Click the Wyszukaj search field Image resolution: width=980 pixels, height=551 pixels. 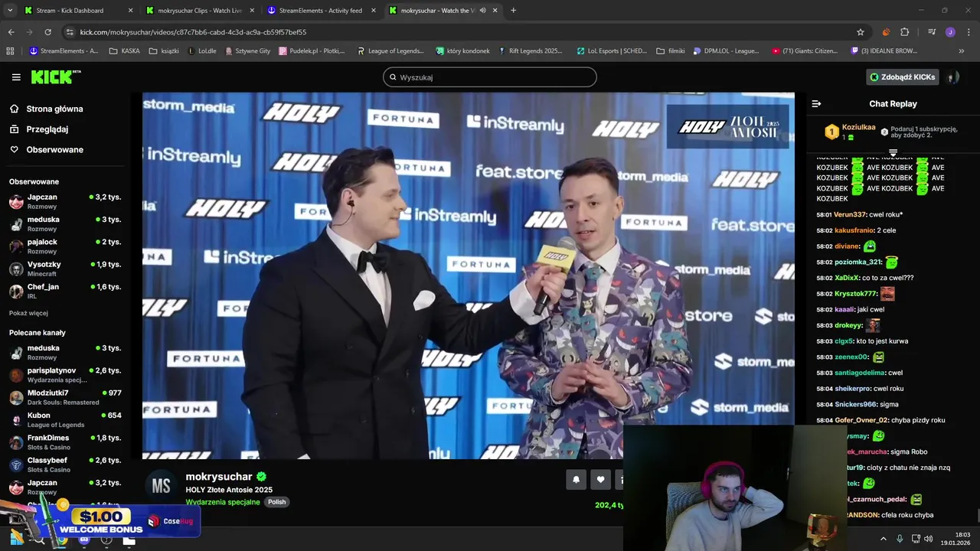(x=490, y=77)
